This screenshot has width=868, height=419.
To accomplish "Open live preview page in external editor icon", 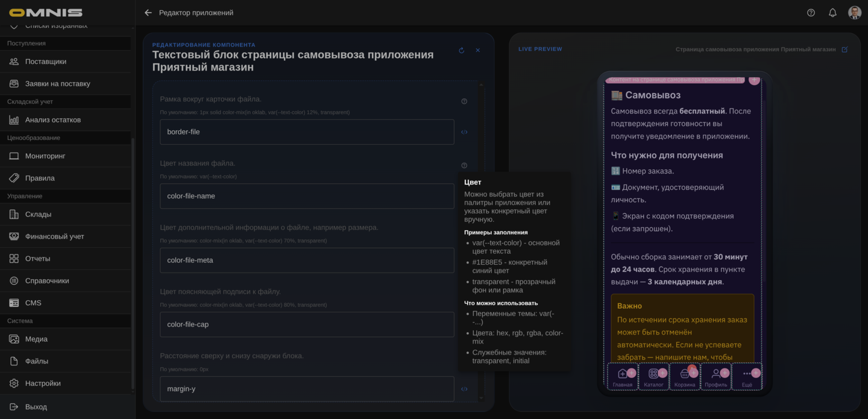I will 844,49.
